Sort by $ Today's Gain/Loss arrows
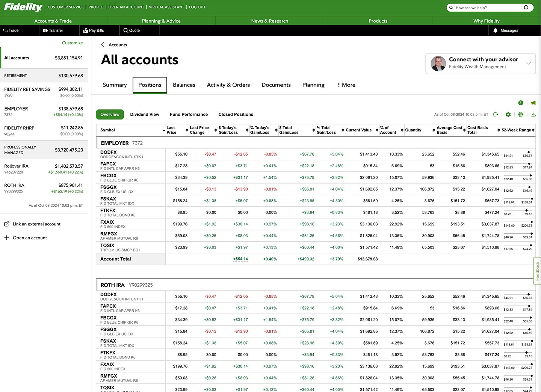This screenshot has width=541, height=392. tap(247, 130)
